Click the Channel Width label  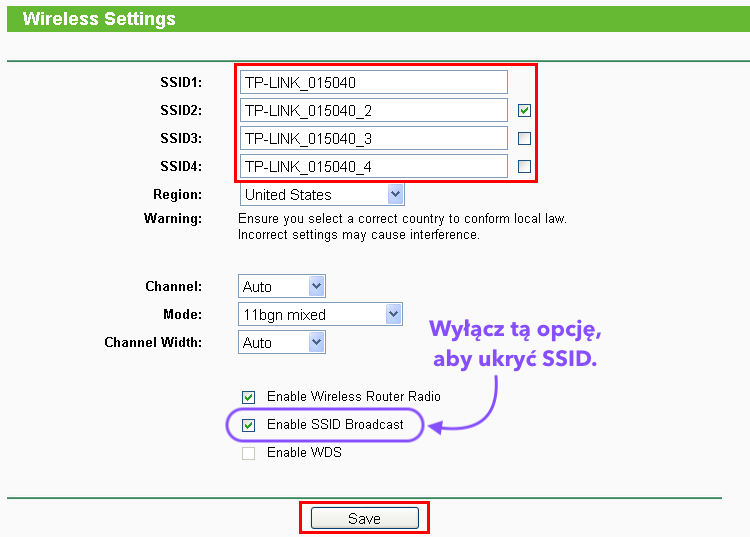(x=152, y=342)
